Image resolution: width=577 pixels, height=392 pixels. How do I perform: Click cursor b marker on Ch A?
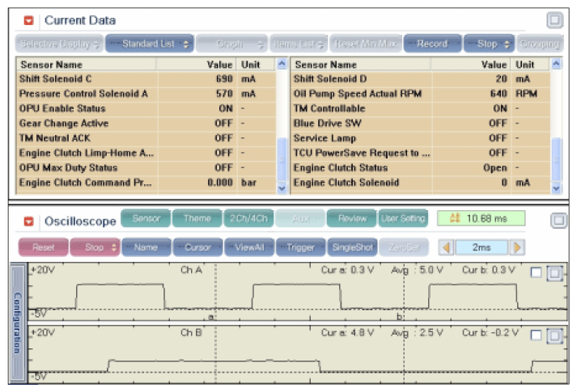pos(399,317)
